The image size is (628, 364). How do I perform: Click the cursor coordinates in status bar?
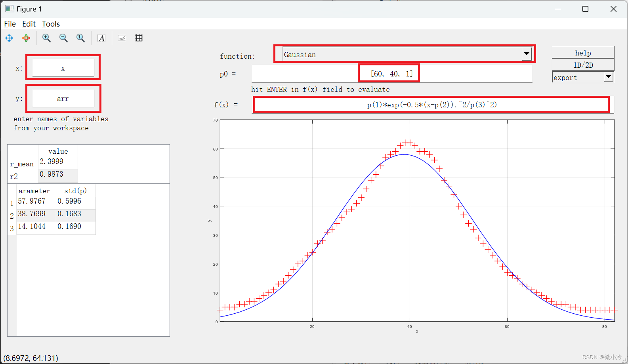[x=31, y=358]
